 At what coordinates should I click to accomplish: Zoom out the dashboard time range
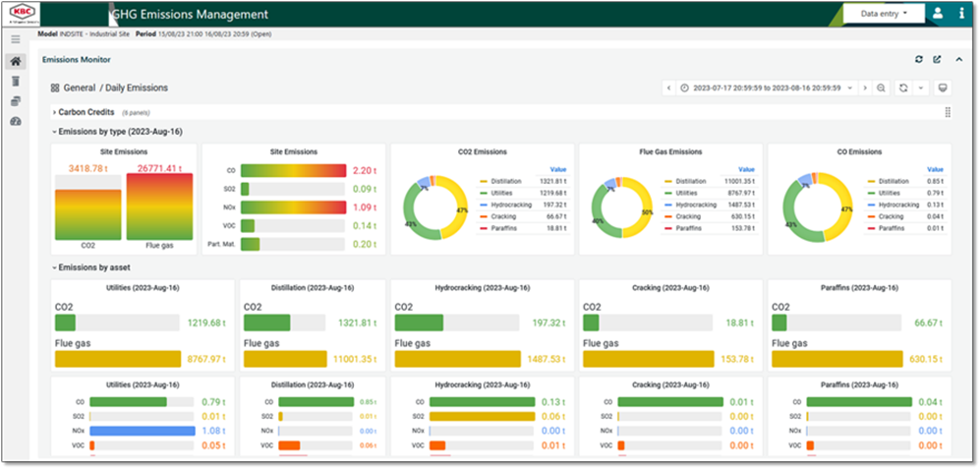(882, 88)
